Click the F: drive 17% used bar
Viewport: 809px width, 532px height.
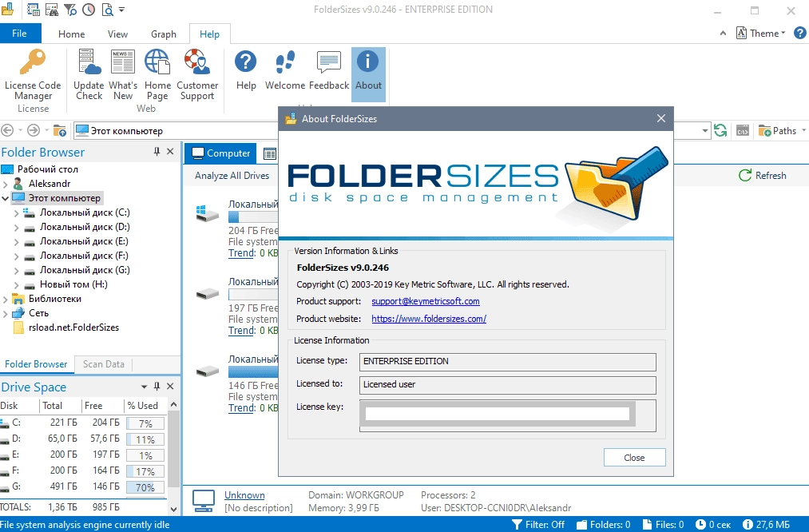[145, 471]
